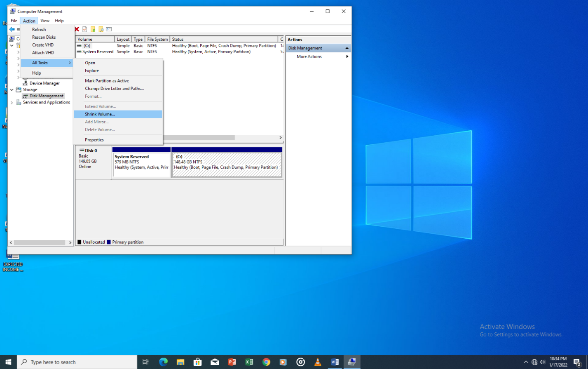Select Change Drive Letter and Paths
588x369 pixels.
(x=114, y=89)
